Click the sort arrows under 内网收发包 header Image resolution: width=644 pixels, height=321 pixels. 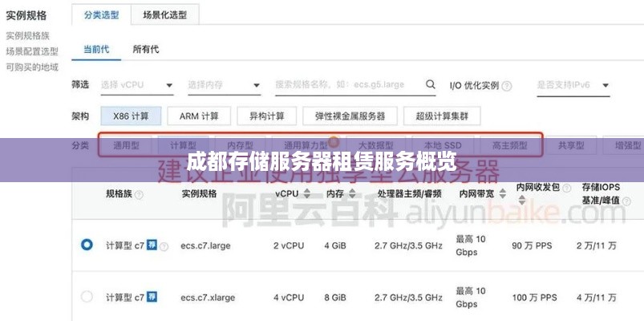point(521,200)
